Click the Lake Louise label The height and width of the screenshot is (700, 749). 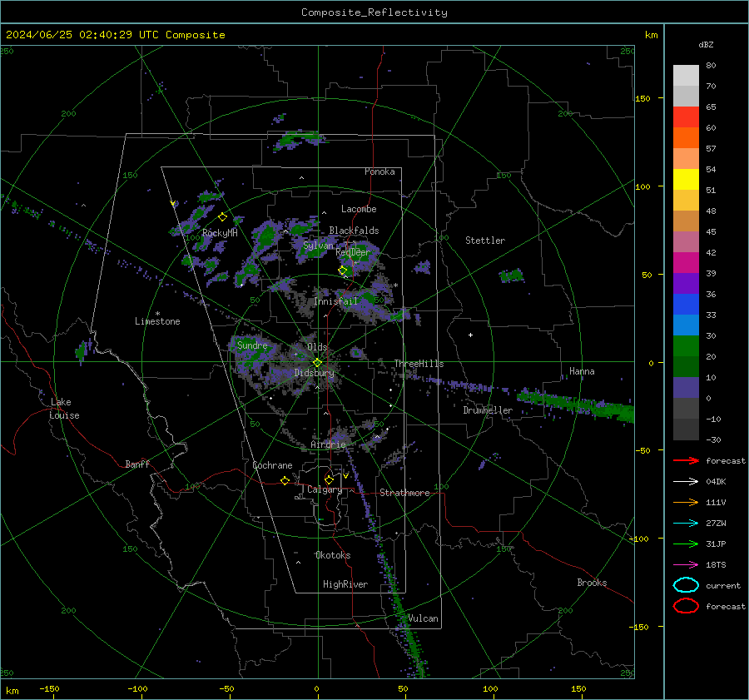point(64,409)
